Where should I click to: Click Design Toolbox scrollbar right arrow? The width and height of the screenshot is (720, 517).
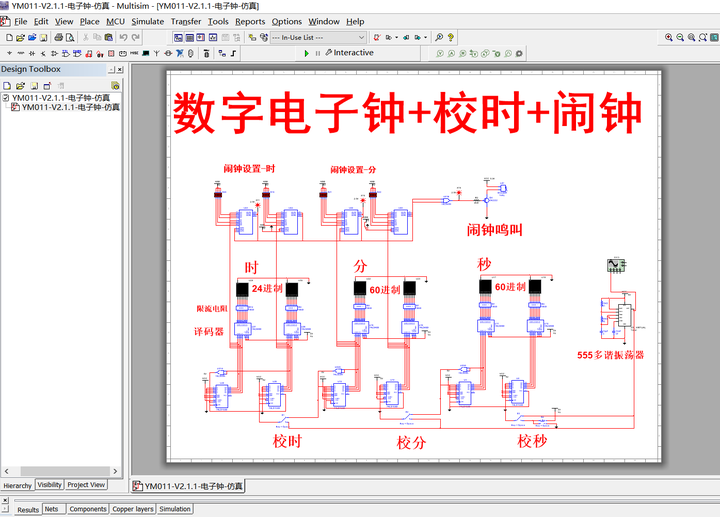point(115,471)
